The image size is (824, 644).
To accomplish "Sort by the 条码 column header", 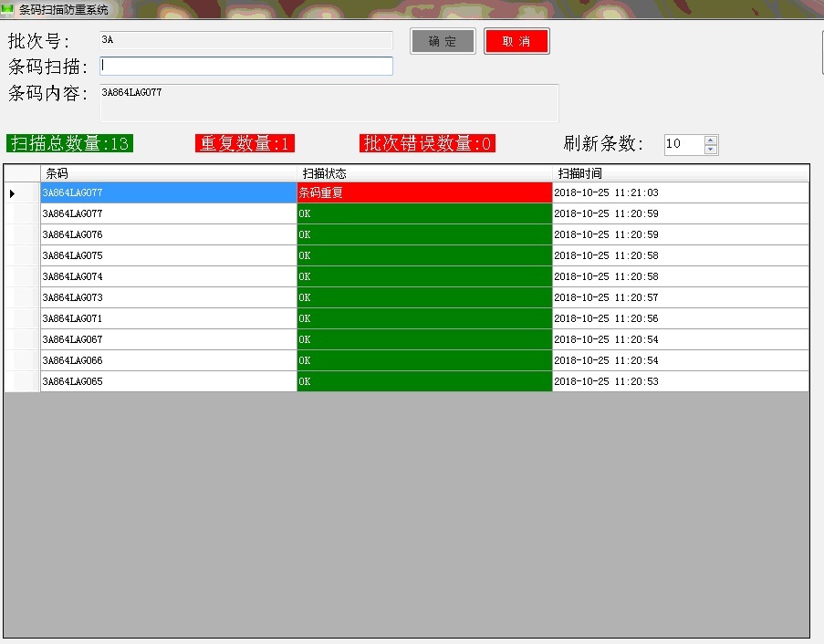I will (x=169, y=173).
